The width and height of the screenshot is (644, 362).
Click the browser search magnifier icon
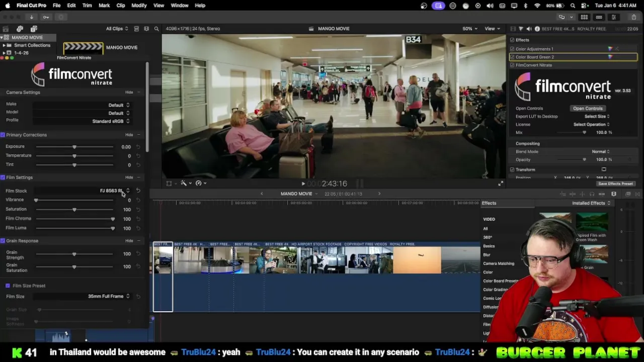point(156,29)
